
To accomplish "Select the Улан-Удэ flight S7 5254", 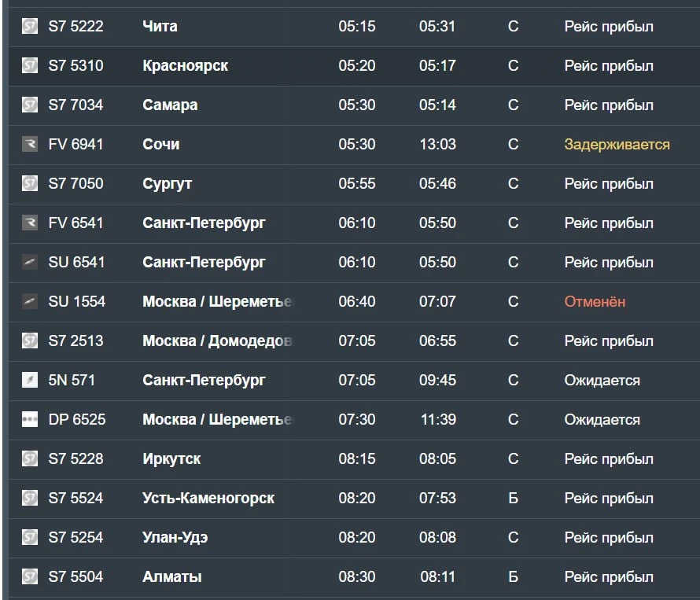I will point(354,537).
